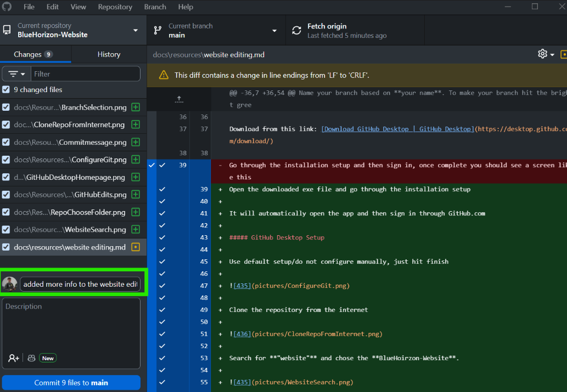Switch to the History tab
Screen dimensions: 567x392
[109, 54]
